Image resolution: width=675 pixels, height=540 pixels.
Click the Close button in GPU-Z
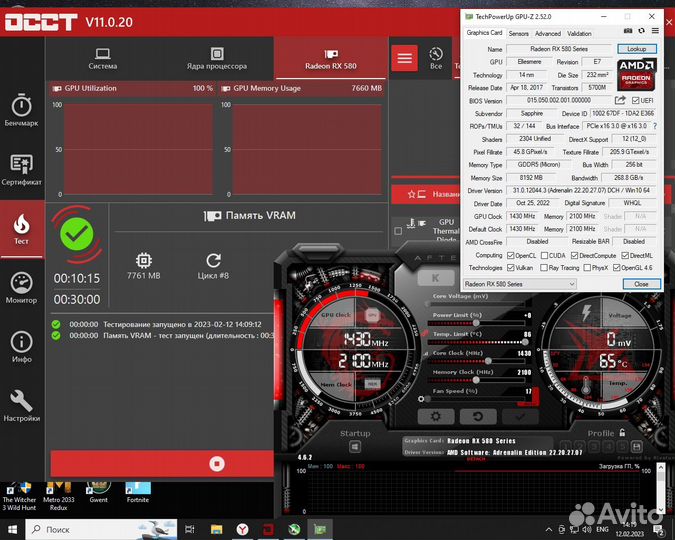click(641, 284)
